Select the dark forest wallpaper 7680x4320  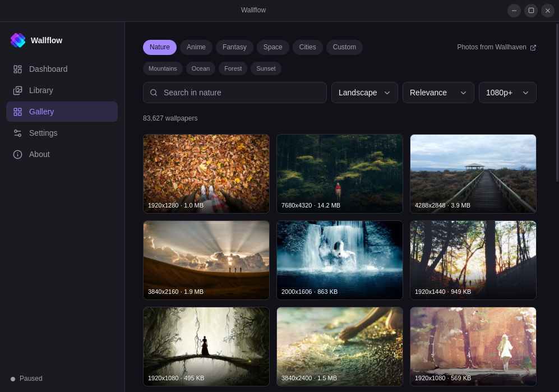[x=340, y=174]
